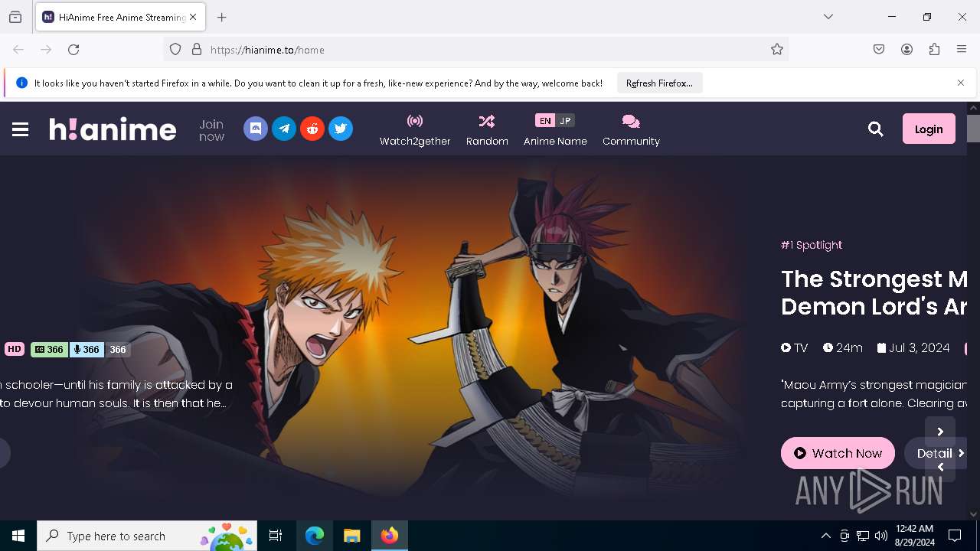Reload the current page
The image size is (980, 551).
73,50
